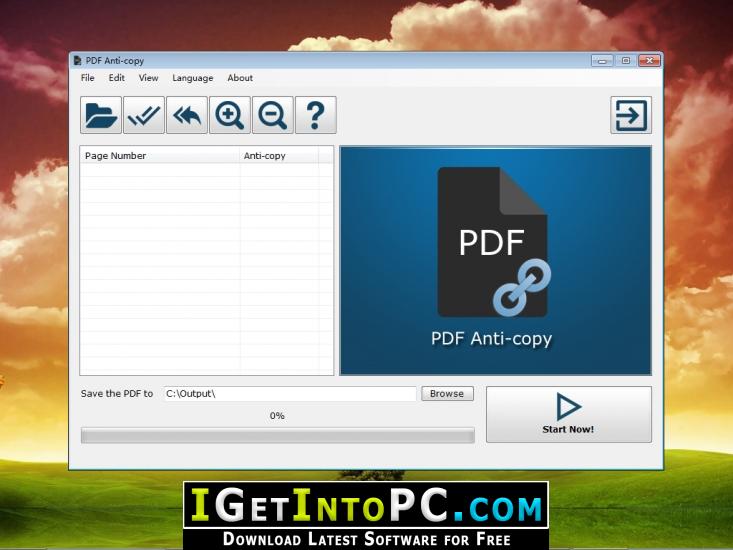The image size is (733, 550).
Task: Open the Language menu
Action: coord(193,78)
